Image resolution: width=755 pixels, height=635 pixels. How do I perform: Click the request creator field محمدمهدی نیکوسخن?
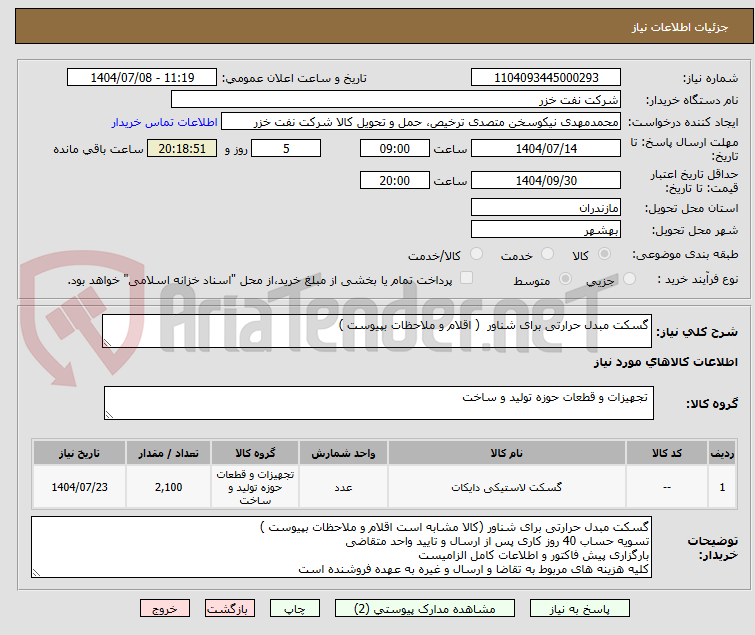pyautogui.click(x=421, y=122)
